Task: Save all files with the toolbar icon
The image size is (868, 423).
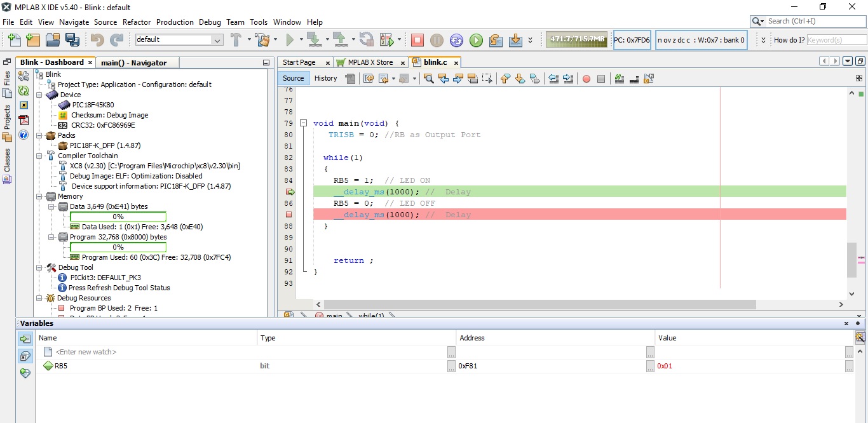Action: coord(72,40)
